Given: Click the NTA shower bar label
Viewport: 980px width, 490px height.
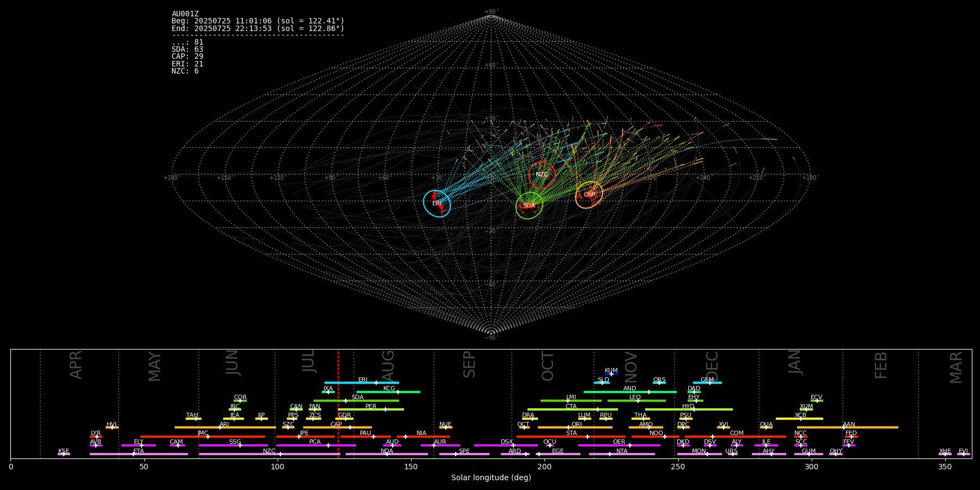Looking at the screenshot, I should click(622, 451).
